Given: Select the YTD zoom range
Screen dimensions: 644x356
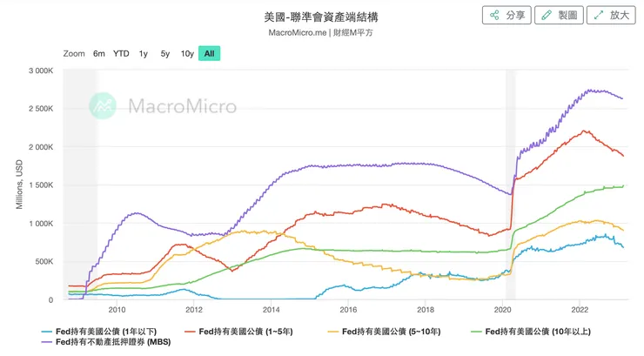Looking at the screenshot, I should tap(121, 54).
